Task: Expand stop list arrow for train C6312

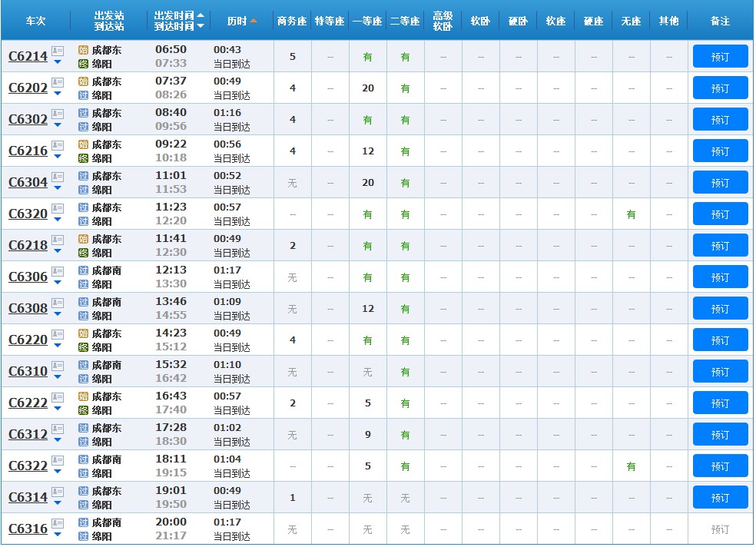Action: (58, 440)
